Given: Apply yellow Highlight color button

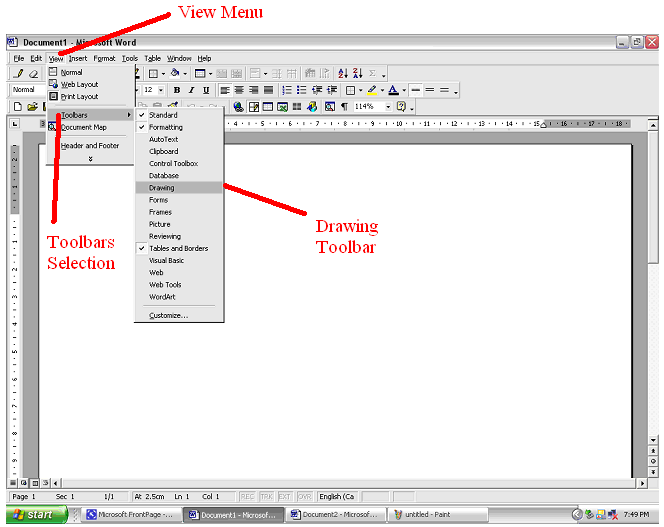Looking at the screenshot, I should click(x=372, y=90).
